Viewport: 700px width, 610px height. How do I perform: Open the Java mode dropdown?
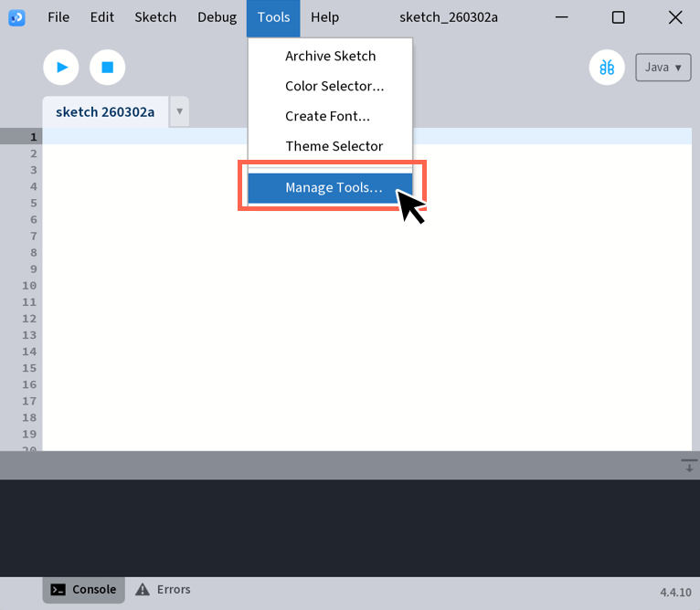click(663, 68)
